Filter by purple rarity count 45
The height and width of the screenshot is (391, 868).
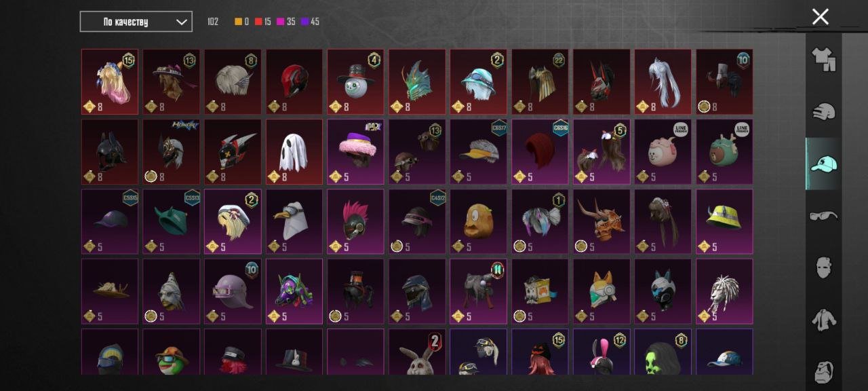click(310, 22)
